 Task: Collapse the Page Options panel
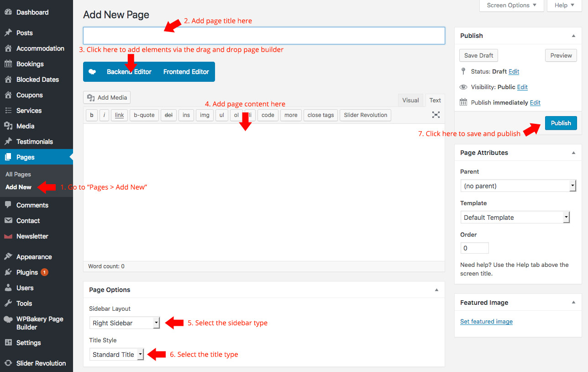point(436,290)
